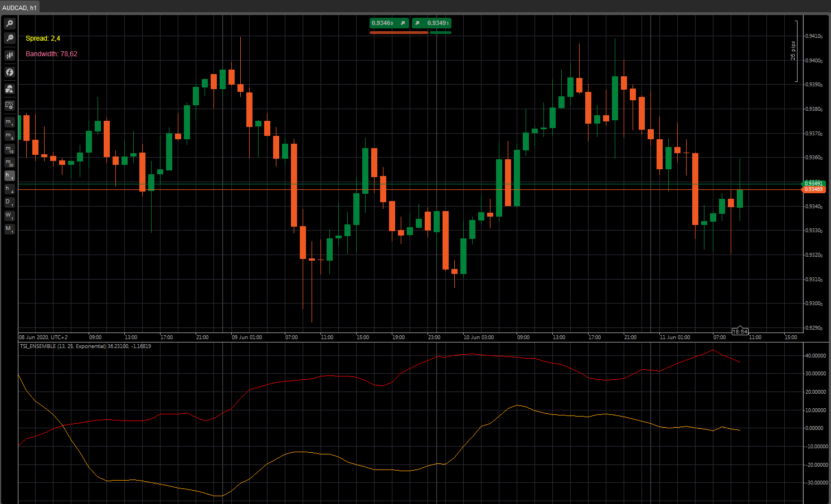
Task: Click the buy button at 0.93491
Action: (x=431, y=23)
